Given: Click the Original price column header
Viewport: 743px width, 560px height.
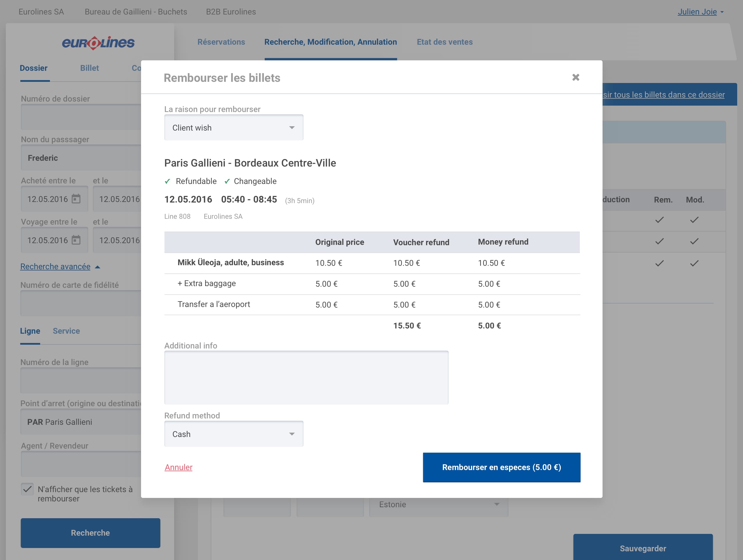Looking at the screenshot, I should pyautogui.click(x=340, y=242).
